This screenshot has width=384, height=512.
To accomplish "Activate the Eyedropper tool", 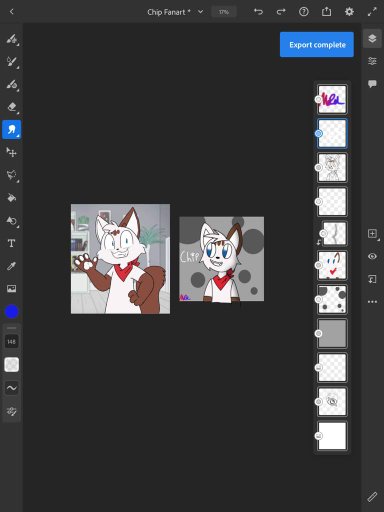I will click(12, 266).
